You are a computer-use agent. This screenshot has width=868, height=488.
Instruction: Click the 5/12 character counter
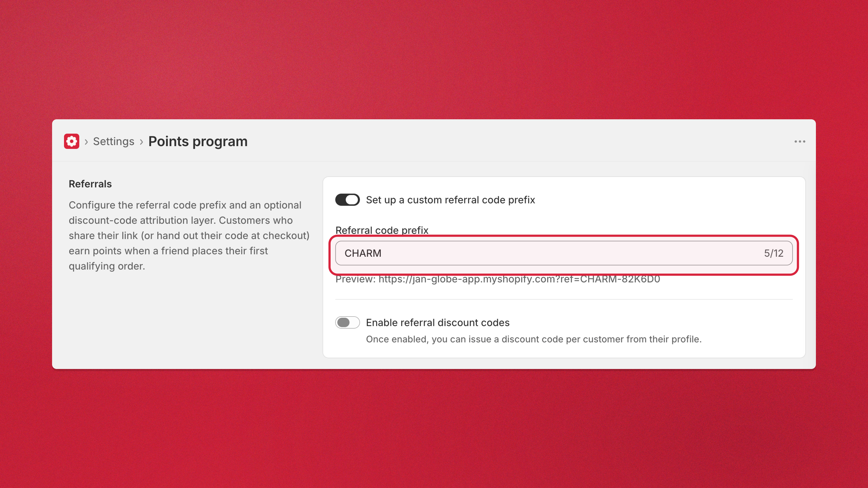click(773, 253)
